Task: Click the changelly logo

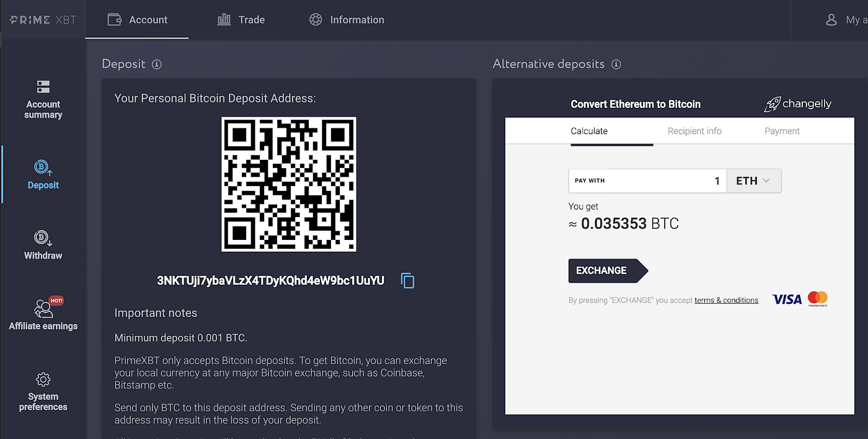Action: click(x=798, y=104)
